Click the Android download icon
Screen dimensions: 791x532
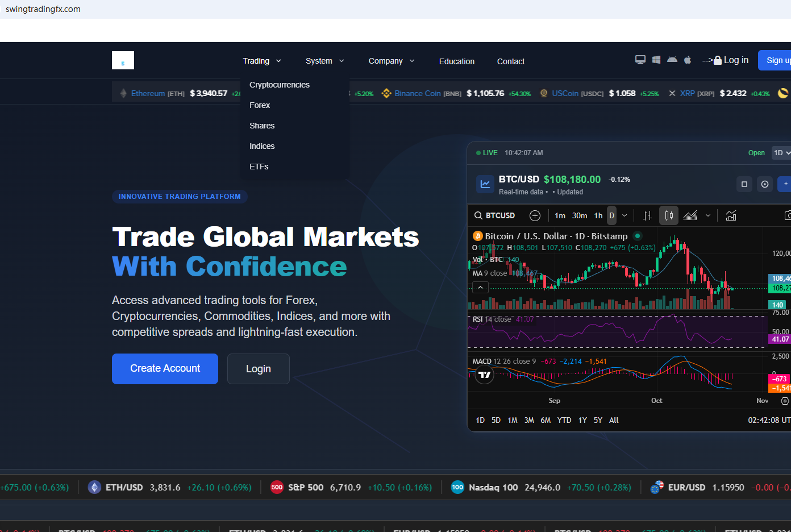tap(672, 60)
